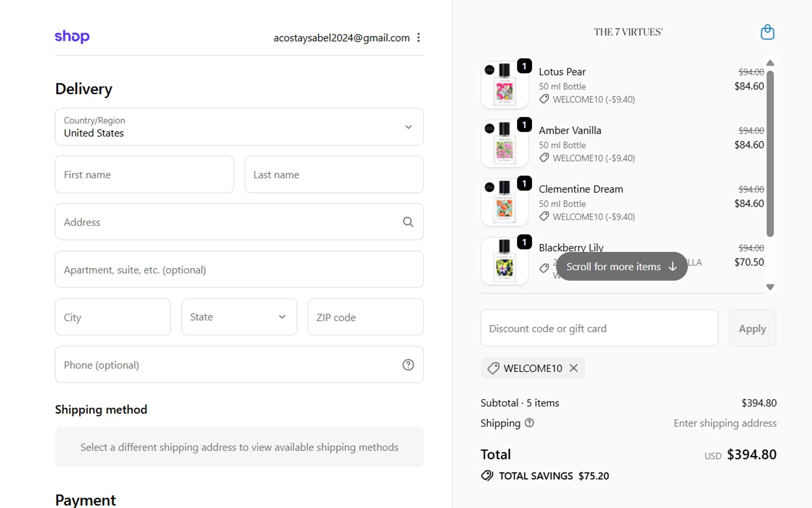812x508 pixels.
Task: Click the Clementine Dream product thumbnail
Action: (505, 202)
